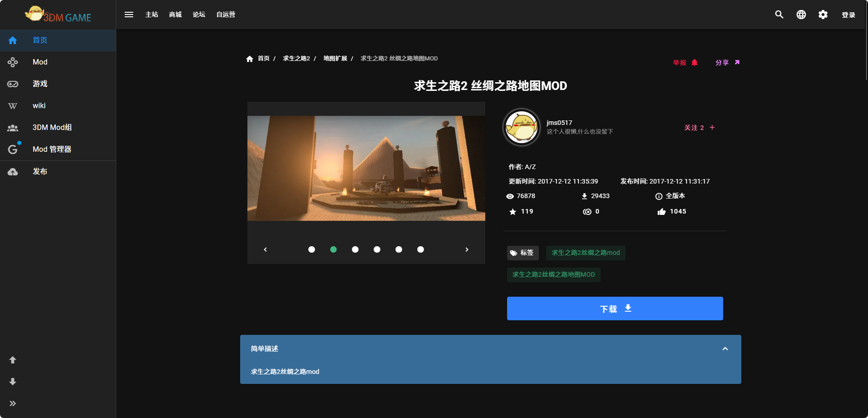Expand sidebar with double chevron

coord(13,403)
